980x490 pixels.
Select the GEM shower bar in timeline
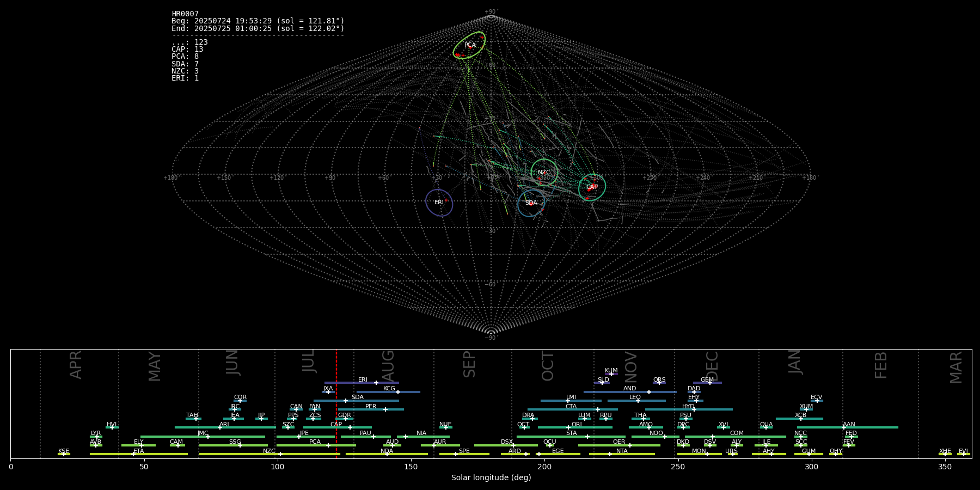point(707,383)
